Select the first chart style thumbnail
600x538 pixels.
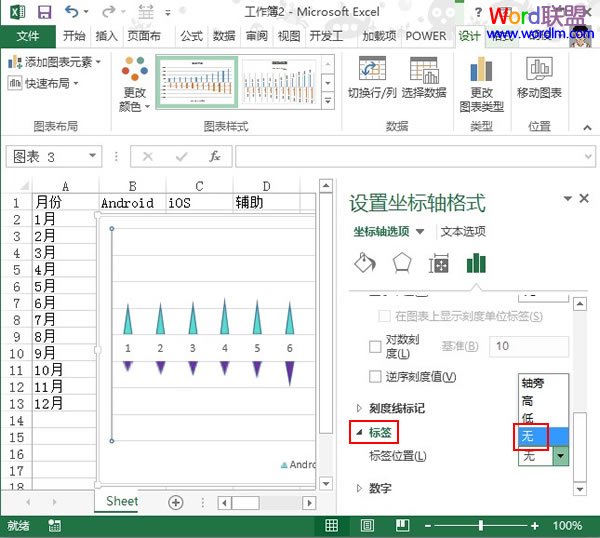(197, 82)
